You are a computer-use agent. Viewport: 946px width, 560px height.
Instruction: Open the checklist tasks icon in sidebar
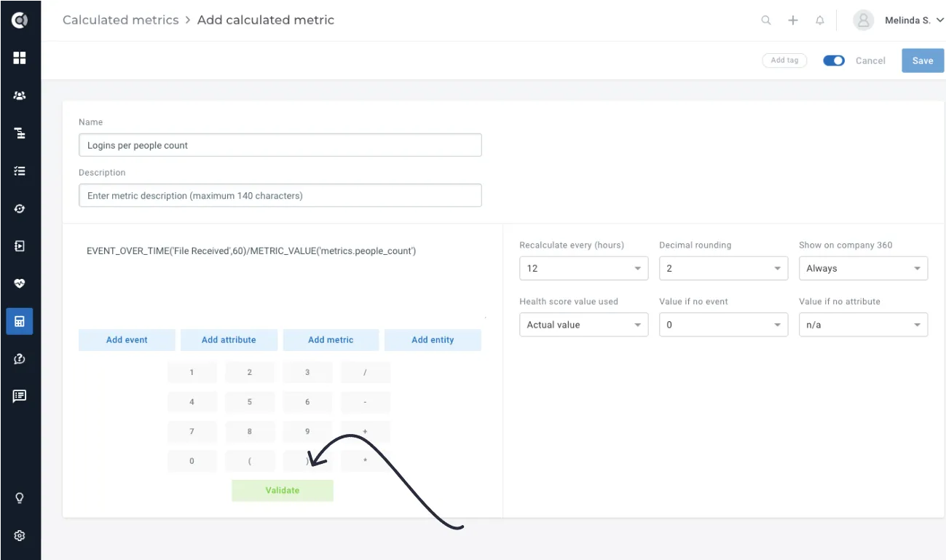click(20, 171)
